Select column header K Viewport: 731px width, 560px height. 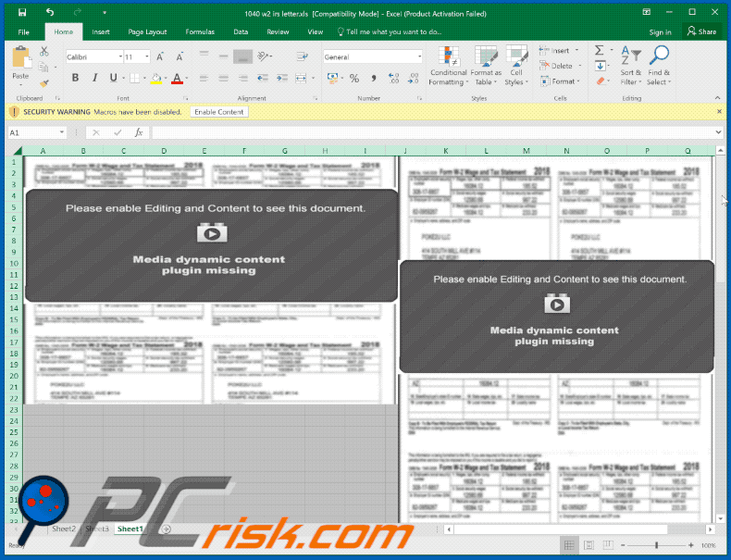point(445,151)
